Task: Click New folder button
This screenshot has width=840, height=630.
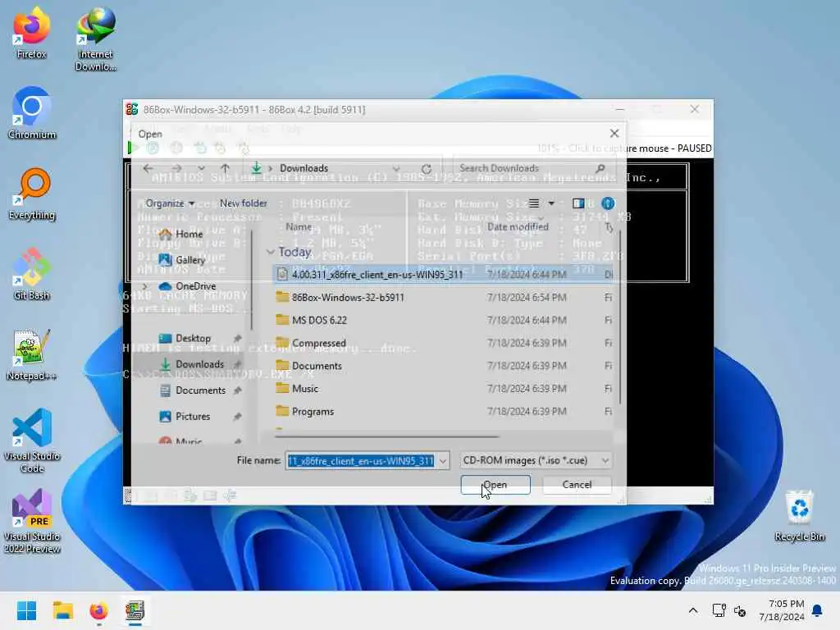Action: point(243,203)
